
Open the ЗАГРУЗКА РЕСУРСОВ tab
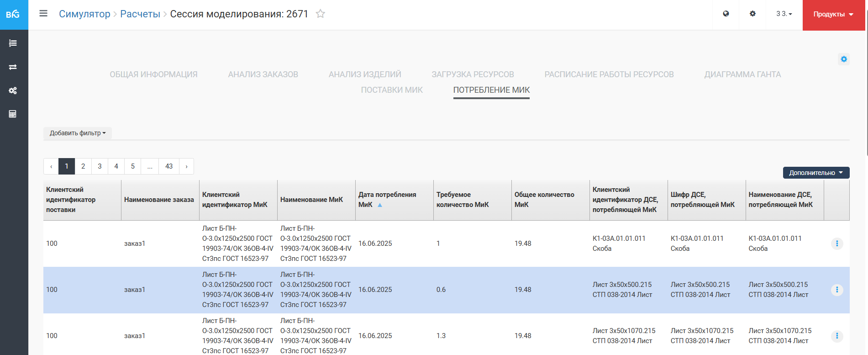[x=473, y=74]
